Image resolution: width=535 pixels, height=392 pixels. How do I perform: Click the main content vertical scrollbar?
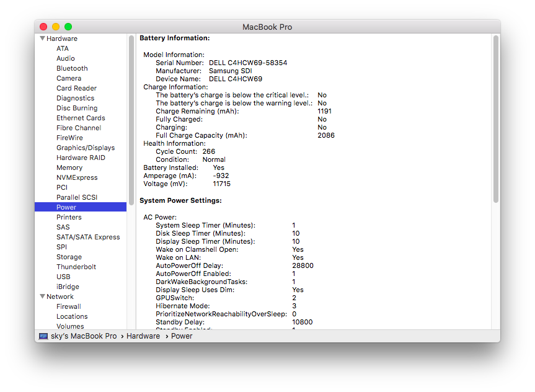click(x=496, y=119)
